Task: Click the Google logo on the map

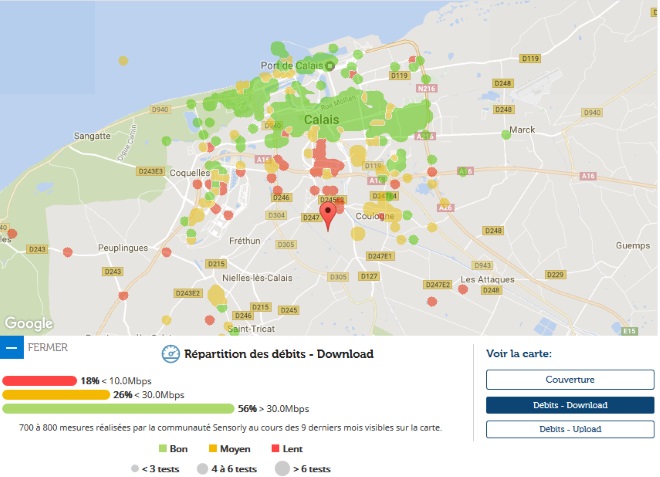Action: [x=29, y=323]
